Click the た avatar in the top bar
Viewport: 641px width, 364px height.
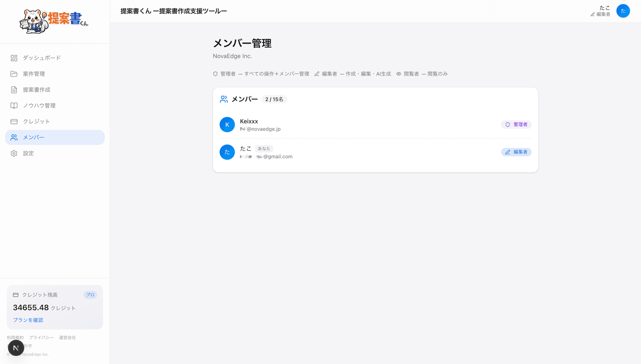pyautogui.click(x=623, y=11)
